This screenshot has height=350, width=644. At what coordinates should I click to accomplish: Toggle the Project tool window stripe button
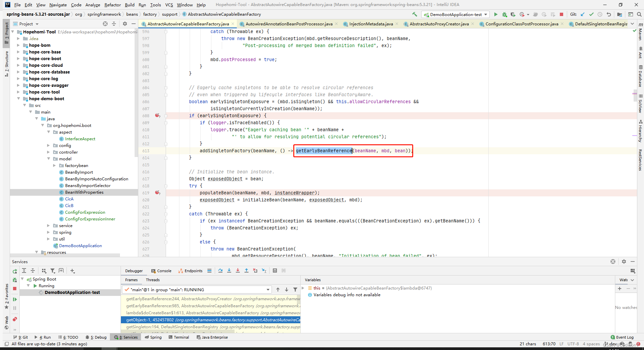[x=6, y=33]
